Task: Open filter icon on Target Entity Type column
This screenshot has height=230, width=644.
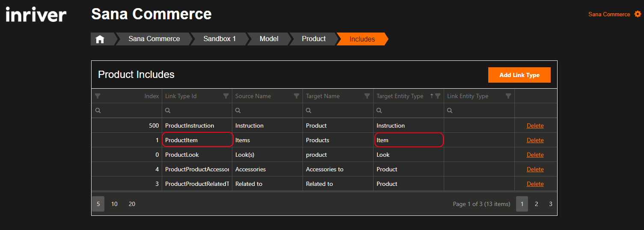Action: pos(438,96)
